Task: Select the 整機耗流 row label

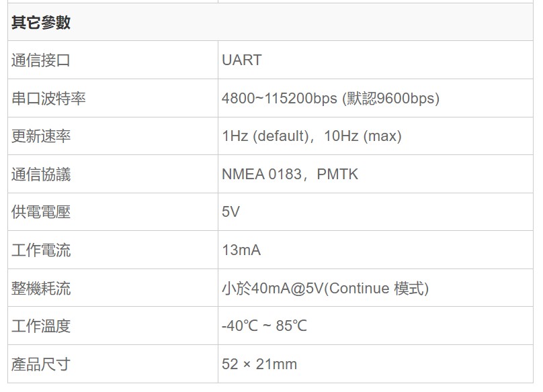Action: click(41, 288)
